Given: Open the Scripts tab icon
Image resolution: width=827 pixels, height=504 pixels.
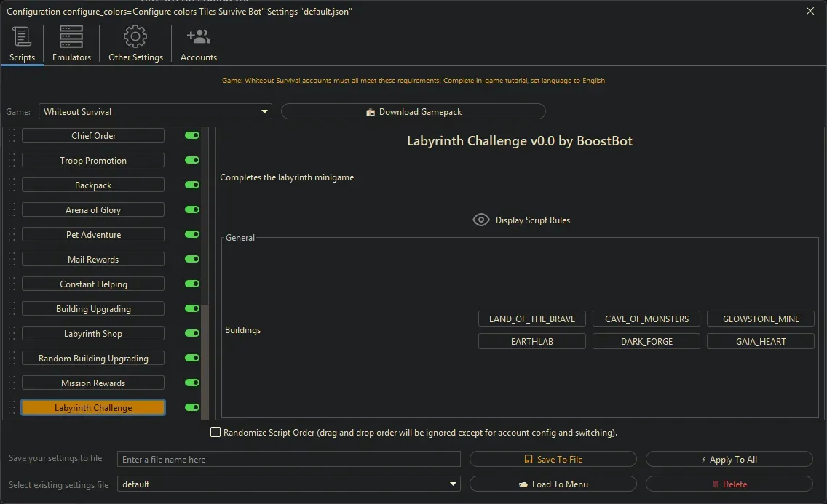Looking at the screenshot, I should (22, 37).
